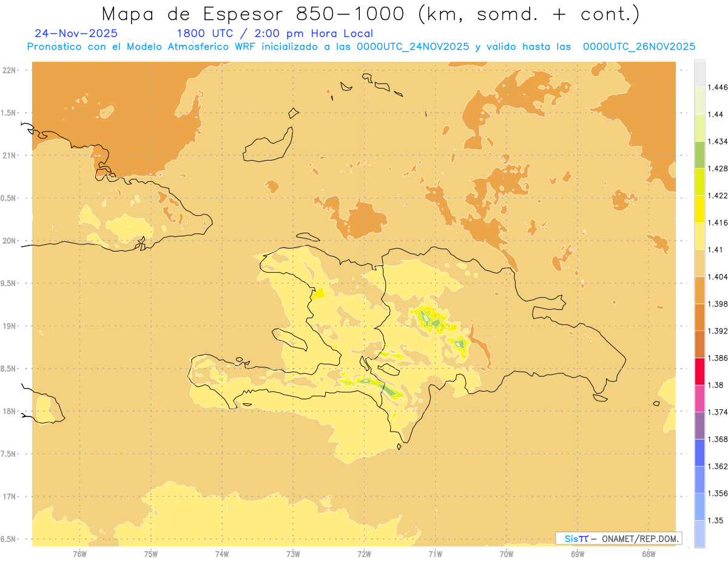Click the latitude label "17N"
Image resolution: width=728 pixels, height=562 pixels.
coord(9,497)
